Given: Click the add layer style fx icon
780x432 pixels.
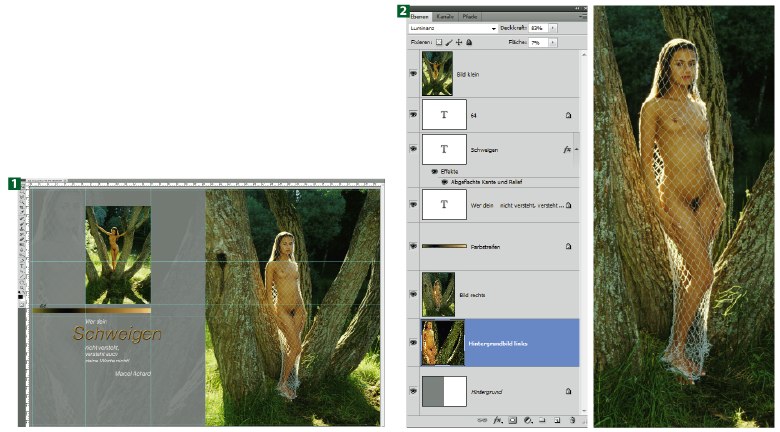Looking at the screenshot, I should [x=496, y=421].
